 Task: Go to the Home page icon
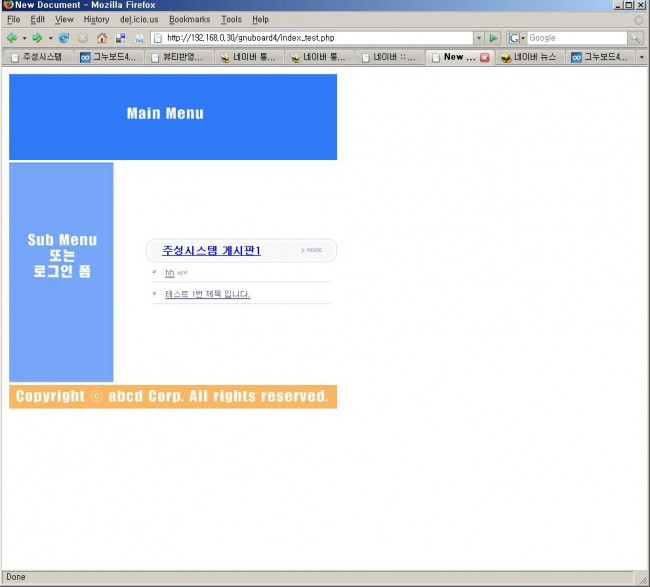102,38
